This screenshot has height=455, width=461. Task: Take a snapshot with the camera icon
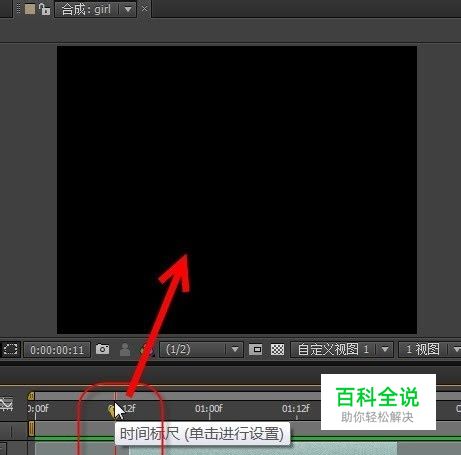coord(102,349)
